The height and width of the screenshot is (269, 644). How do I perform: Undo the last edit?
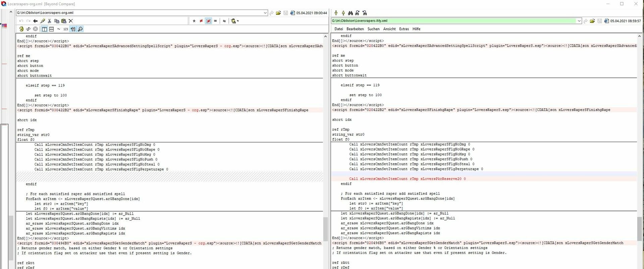click(x=21, y=21)
